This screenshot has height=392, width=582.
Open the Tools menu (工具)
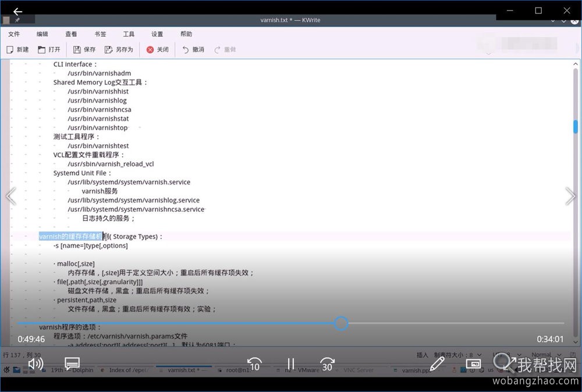(129, 34)
